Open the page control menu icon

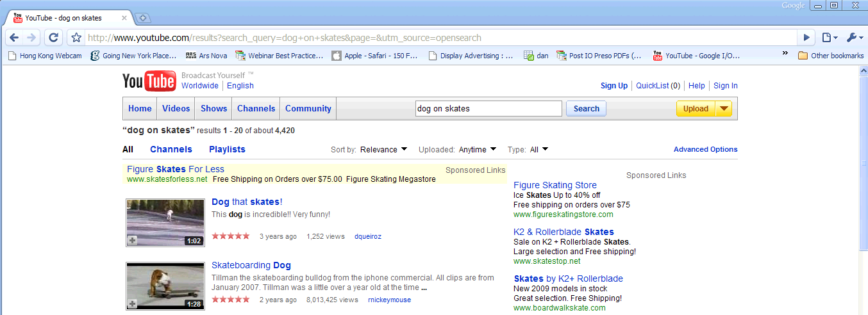click(x=830, y=38)
